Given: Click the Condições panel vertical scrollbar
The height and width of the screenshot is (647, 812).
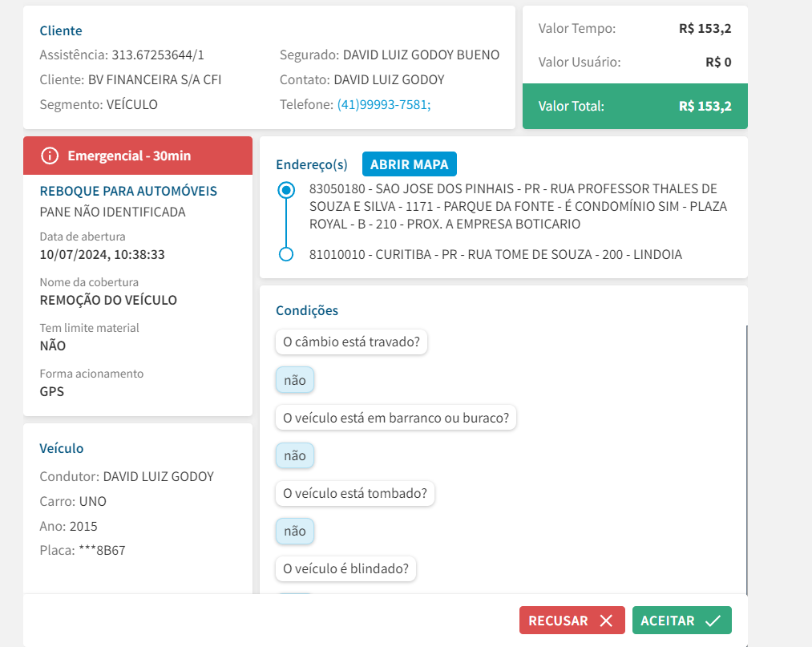Looking at the screenshot, I should [746, 457].
